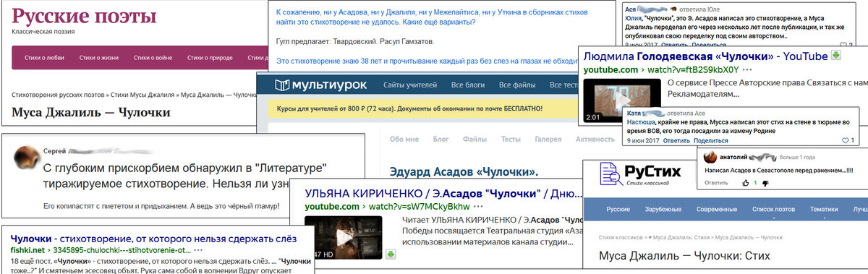Expand the Тематики dropdown in РуСтих
This screenshot has width=868, height=274.
point(823,210)
